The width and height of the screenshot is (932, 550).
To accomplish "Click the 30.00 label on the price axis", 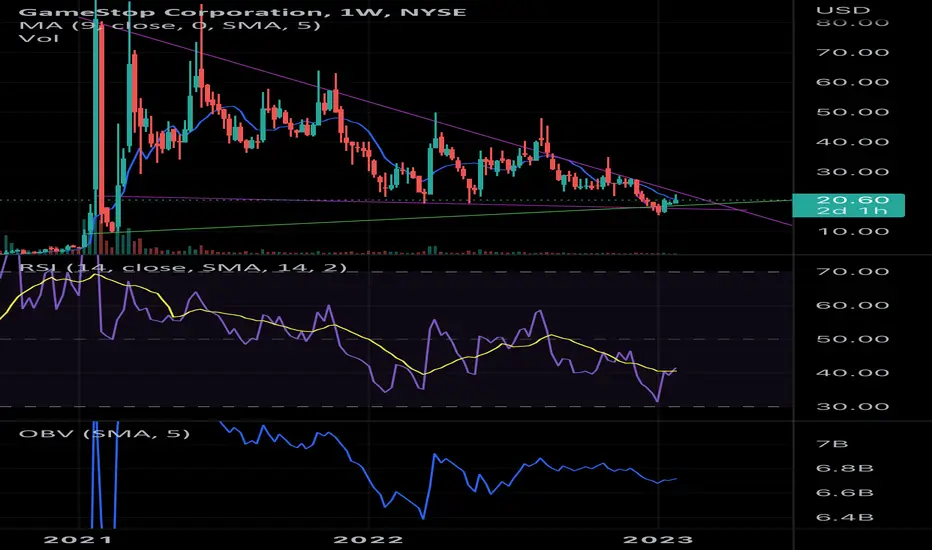I will 852,172.
